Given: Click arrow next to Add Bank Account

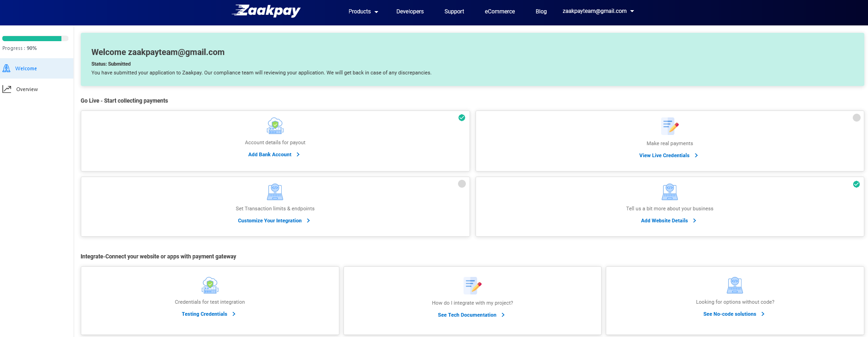Looking at the screenshot, I should pyautogui.click(x=298, y=154).
